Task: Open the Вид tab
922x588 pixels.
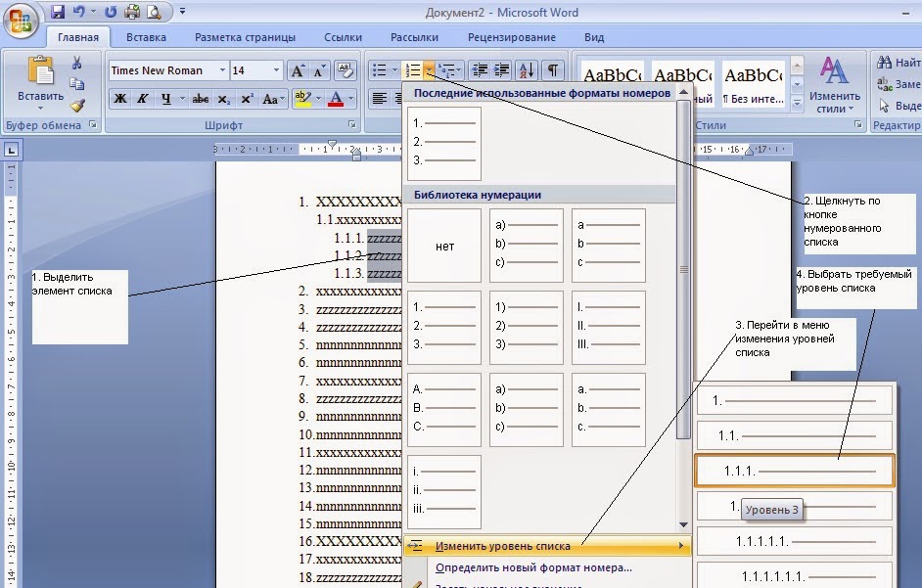Action: point(594,37)
